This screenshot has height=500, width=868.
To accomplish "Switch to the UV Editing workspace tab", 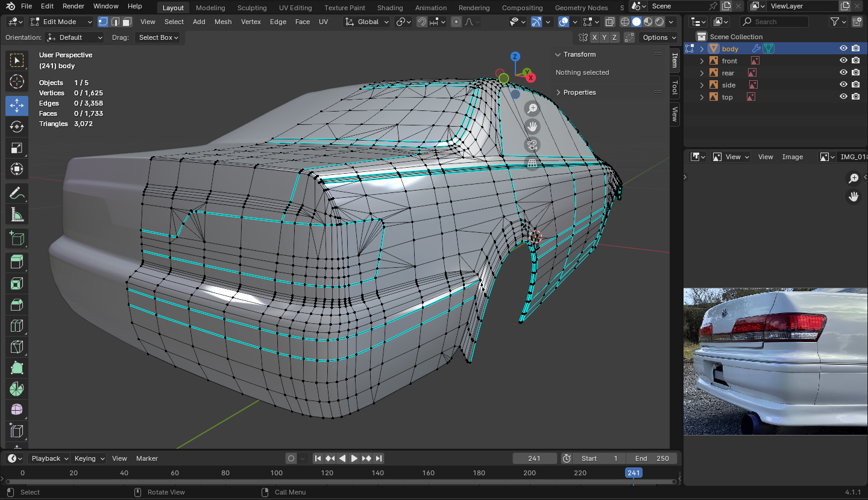I will [295, 8].
